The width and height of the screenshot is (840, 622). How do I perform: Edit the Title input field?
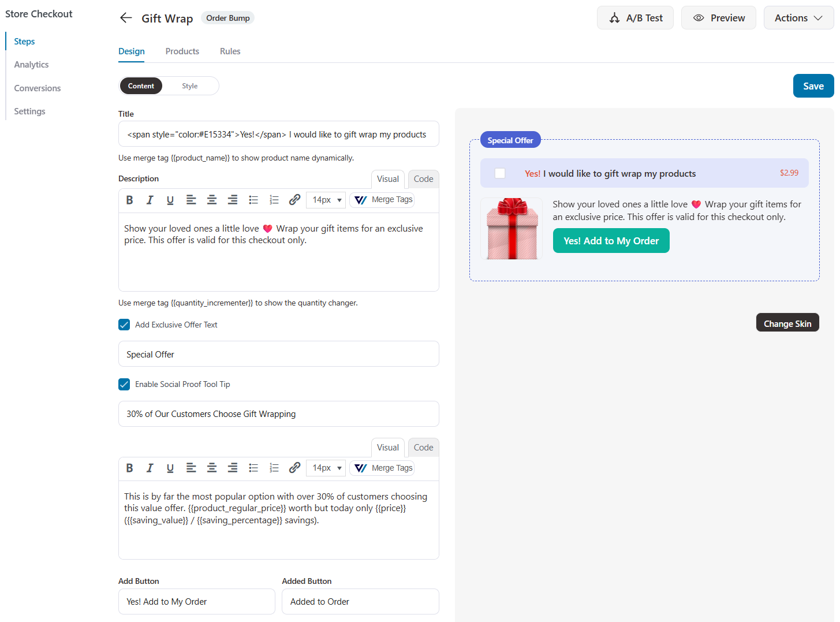click(x=279, y=134)
